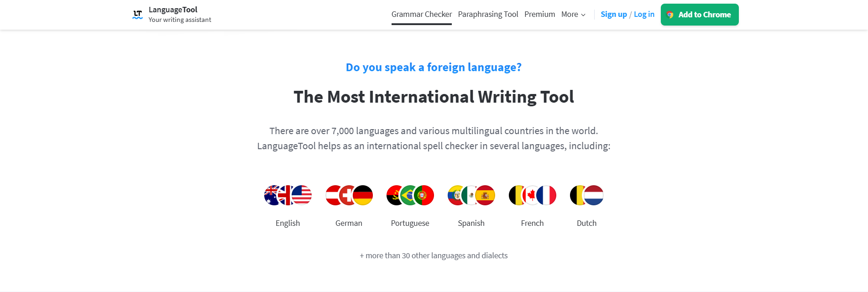Click the Australian flag icon
The height and width of the screenshot is (292, 868).
click(x=272, y=195)
